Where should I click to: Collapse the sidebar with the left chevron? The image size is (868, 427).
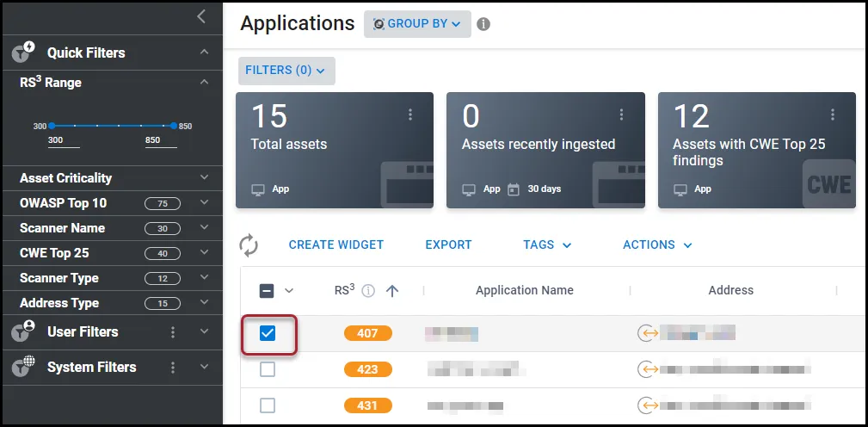(201, 16)
